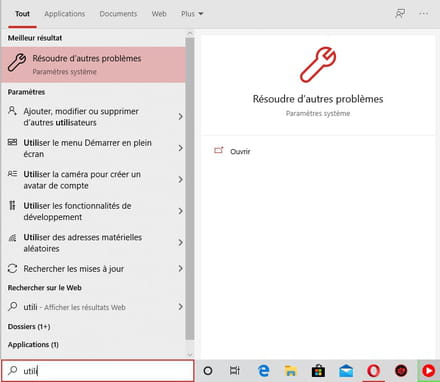Switch to the Web tab
This screenshot has width=440, height=382.
[159, 14]
